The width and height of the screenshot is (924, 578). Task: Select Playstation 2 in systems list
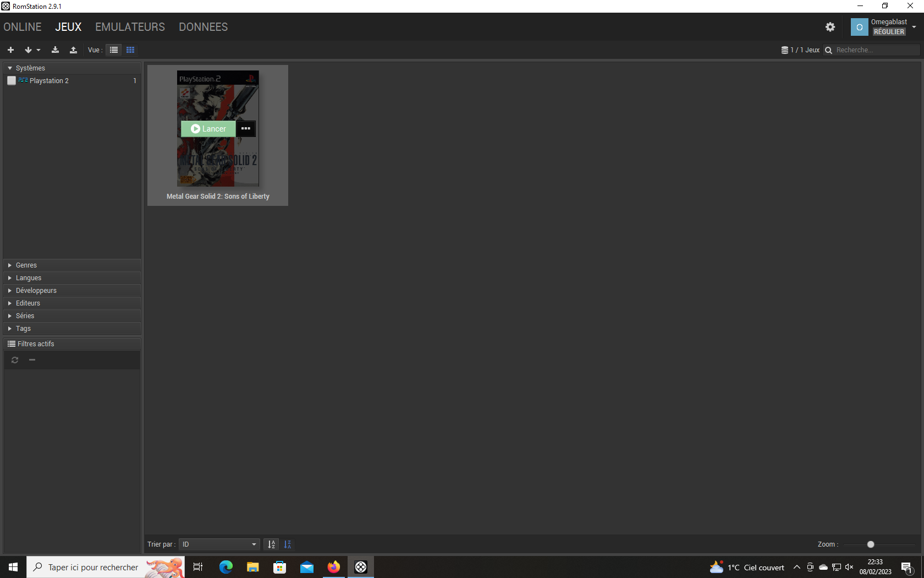tap(49, 81)
